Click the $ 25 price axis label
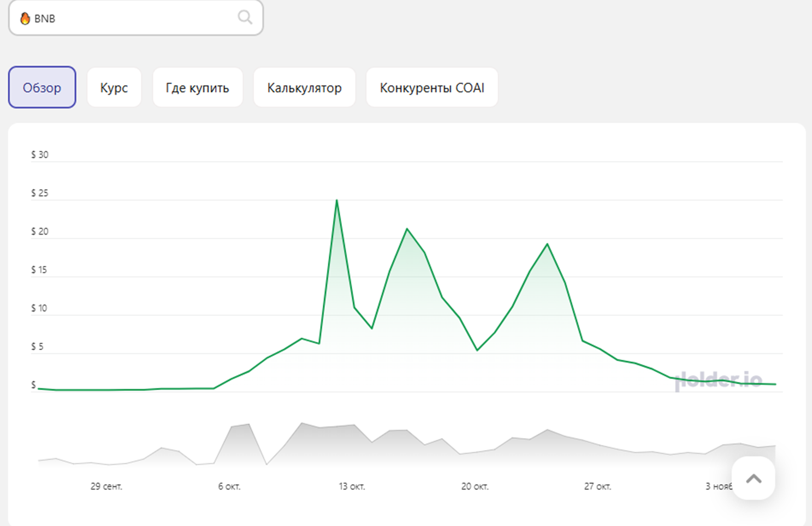The height and width of the screenshot is (526, 812). tap(40, 193)
